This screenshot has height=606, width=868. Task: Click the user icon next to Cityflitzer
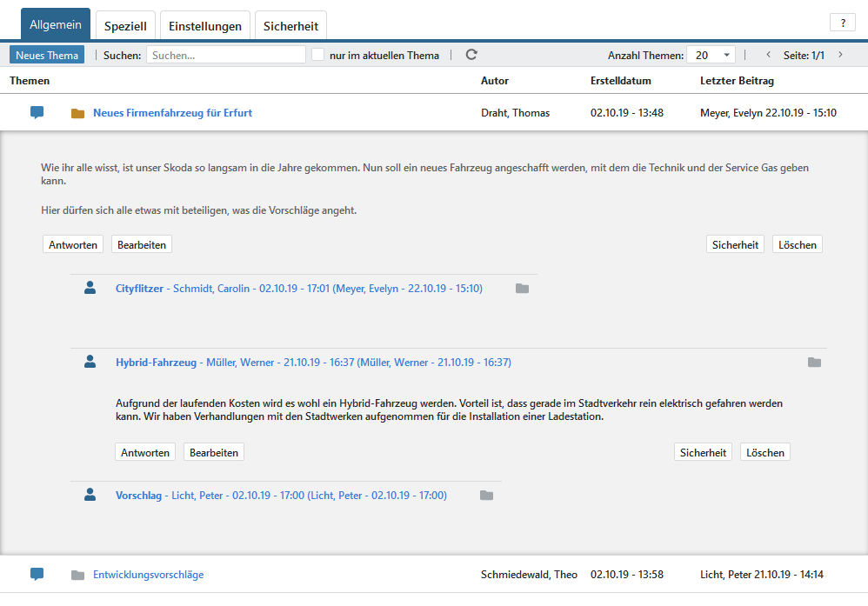tap(90, 288)
